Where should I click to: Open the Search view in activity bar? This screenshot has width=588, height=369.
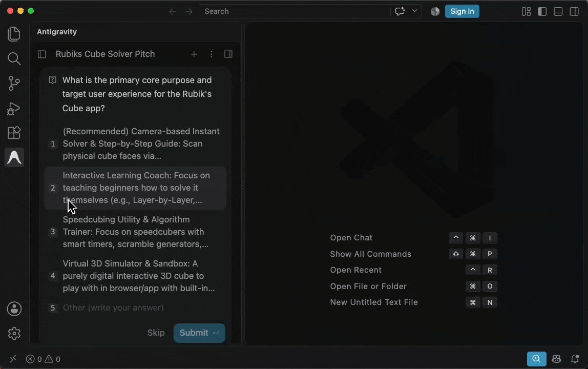coord(14,58)
